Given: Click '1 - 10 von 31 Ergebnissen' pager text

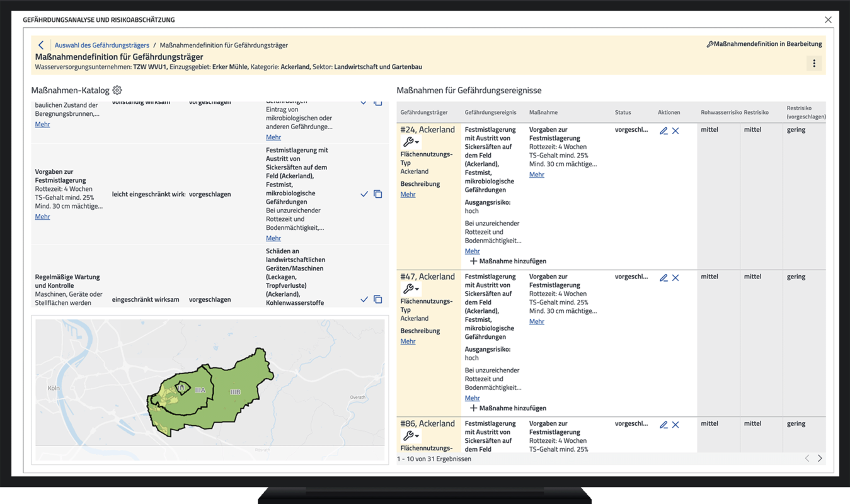Looking at the screenshot, I should [x=434, y=459].
